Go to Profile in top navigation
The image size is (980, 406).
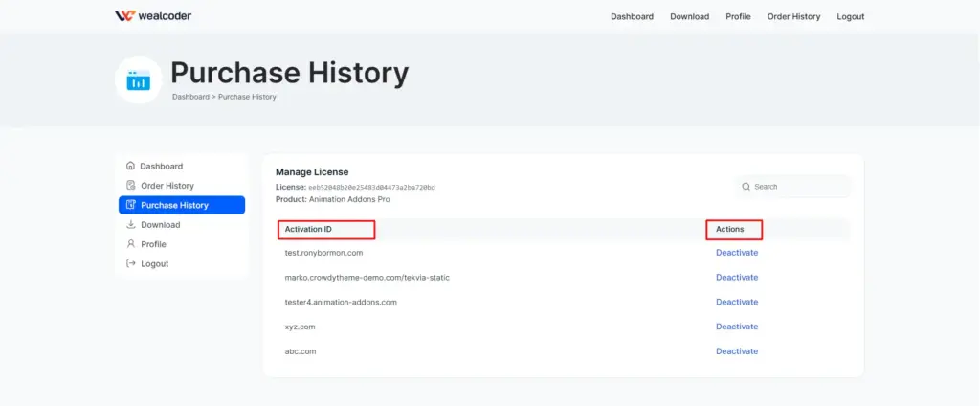click(738, 16)
